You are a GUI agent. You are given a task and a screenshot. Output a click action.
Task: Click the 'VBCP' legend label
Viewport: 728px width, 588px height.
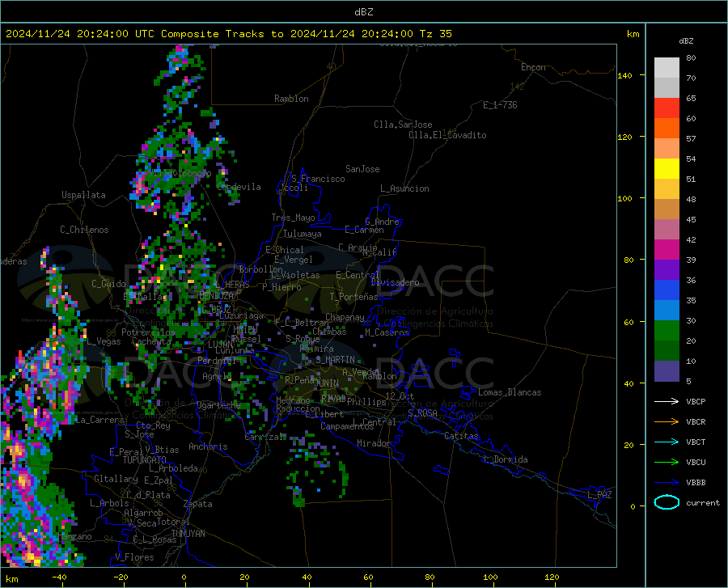click(x=696, y=401)
